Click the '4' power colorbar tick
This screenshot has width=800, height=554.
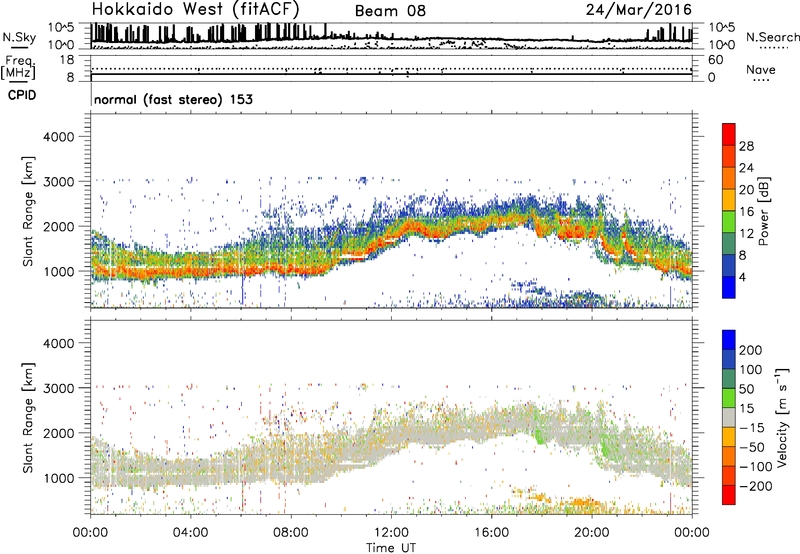pyautogui.click(x=742, y=277)
